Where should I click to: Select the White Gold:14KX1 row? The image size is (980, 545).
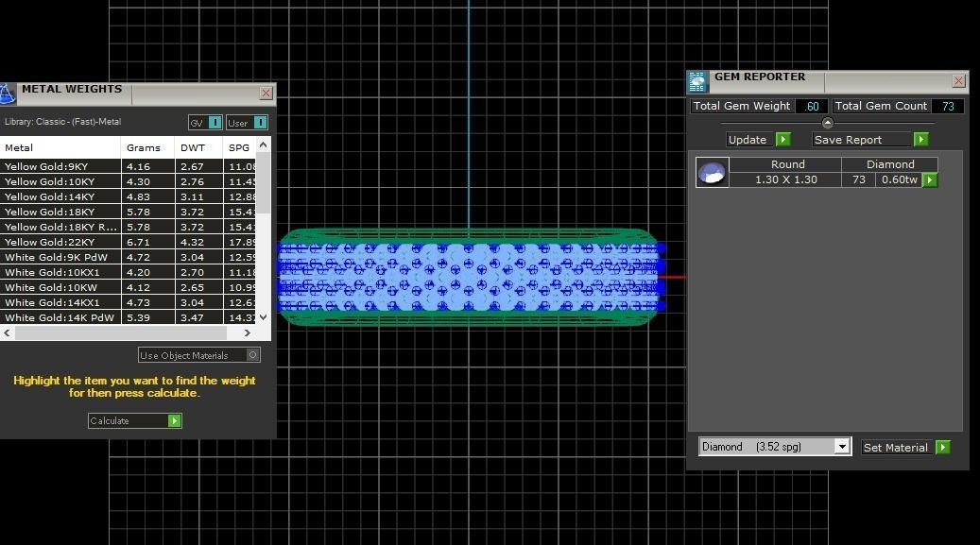pos(129,302)
